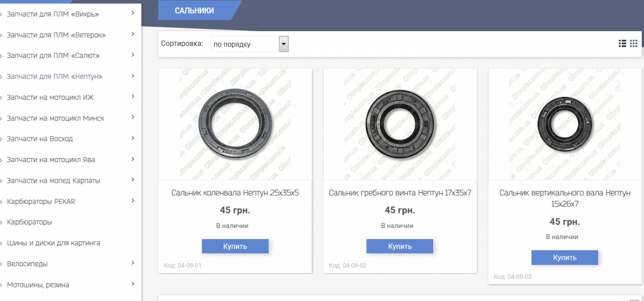The image size is (644, 301).
Task: Open 'Шины и диски для картинга' category
Action: tap(53, 243)
